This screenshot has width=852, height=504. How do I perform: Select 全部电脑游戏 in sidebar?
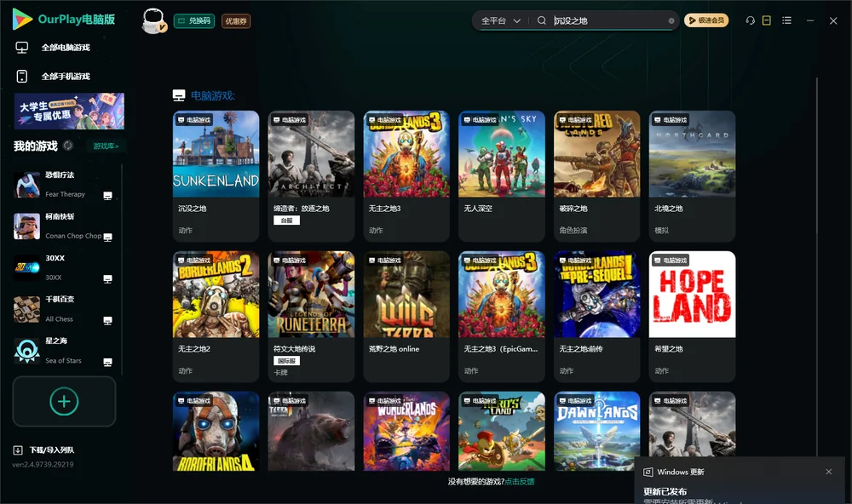(66, 48)
